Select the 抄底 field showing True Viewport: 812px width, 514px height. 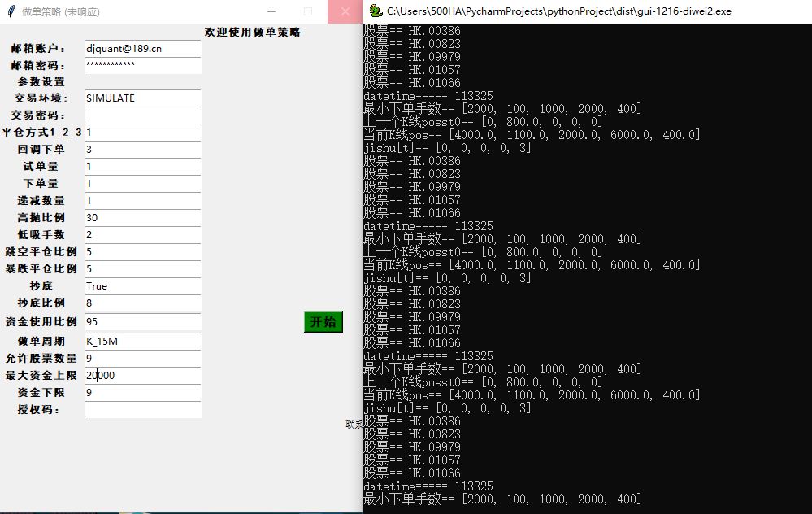point(142,286)
